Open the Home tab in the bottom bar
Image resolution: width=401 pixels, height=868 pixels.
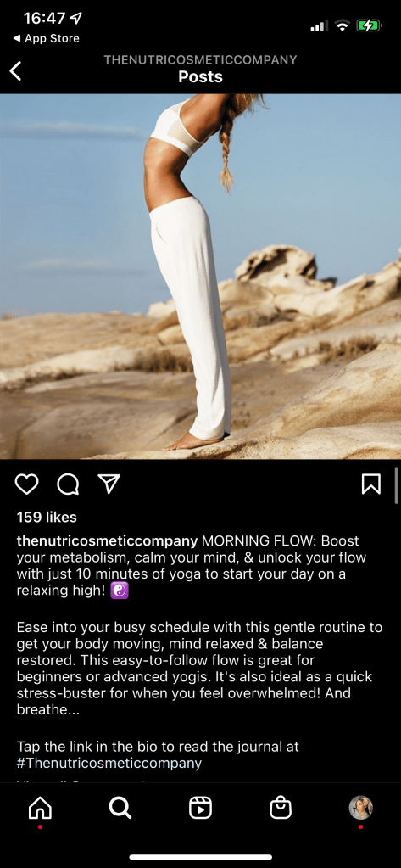[x=40, y=809]
